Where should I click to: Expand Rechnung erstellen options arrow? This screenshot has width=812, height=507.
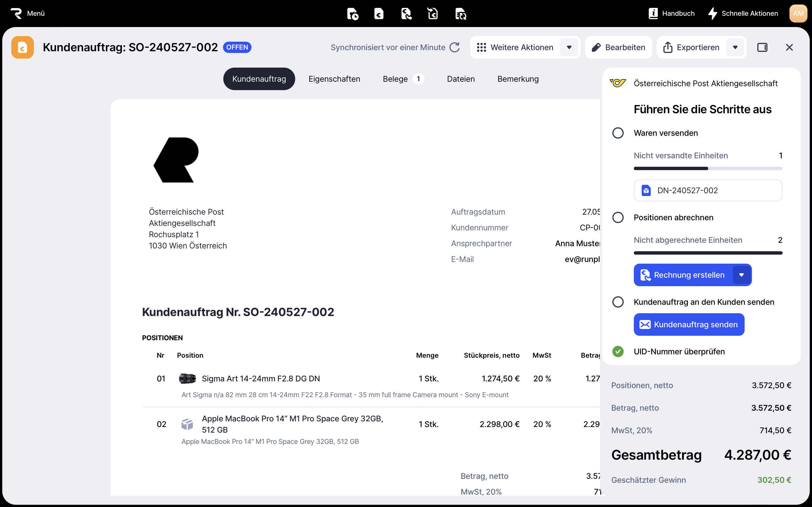coord(742,275)
